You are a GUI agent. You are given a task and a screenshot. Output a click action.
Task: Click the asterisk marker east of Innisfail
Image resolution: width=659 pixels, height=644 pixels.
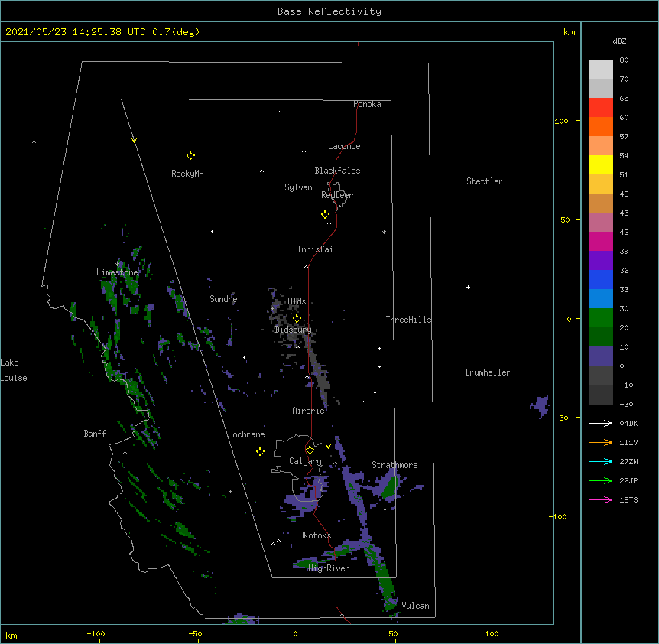coord(384,233)
